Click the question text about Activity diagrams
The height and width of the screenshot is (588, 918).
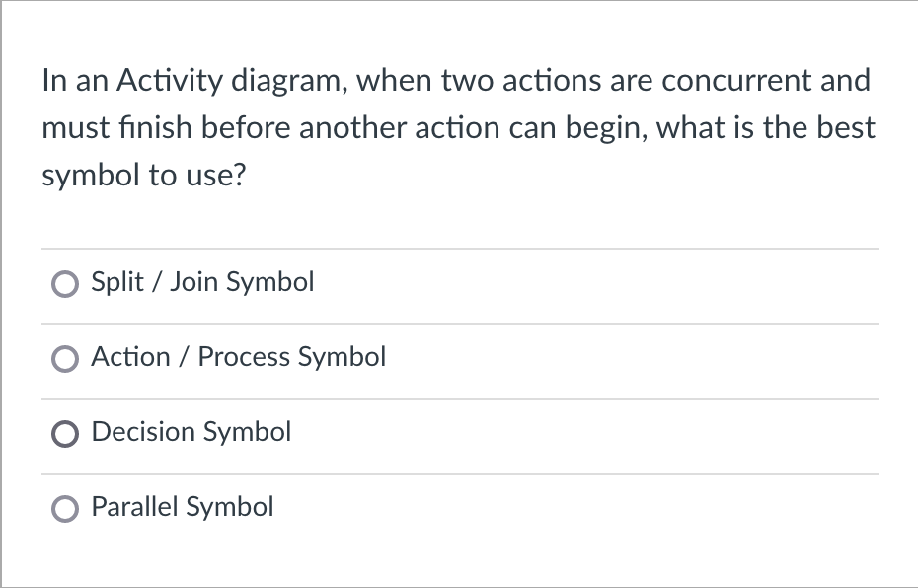(457, 127)
